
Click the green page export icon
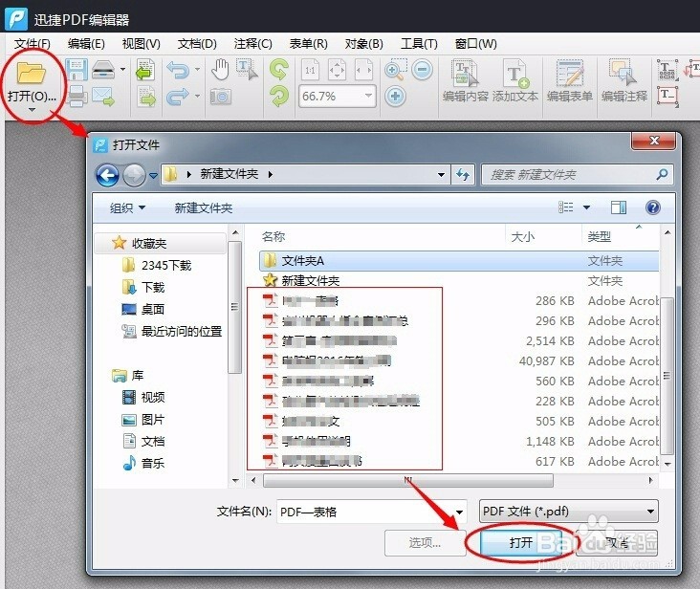coord(146,97)
